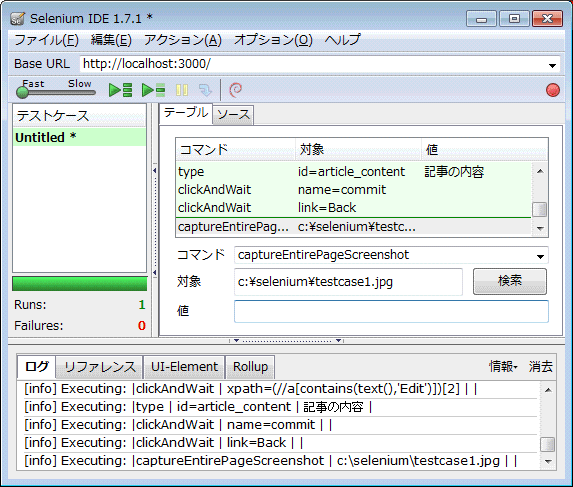Select the type id=article_content row
Image resolution: width=573 pixels, height=487 pixels.
point(353,172)
